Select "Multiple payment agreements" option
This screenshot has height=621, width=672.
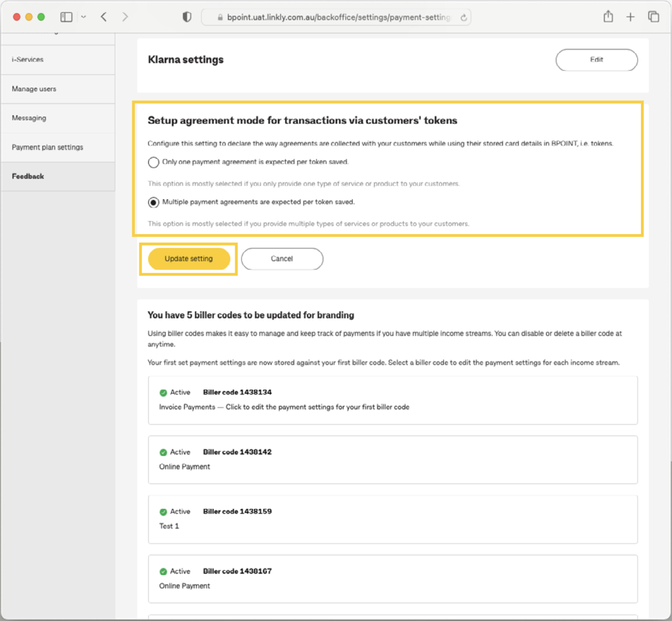point(153,202)
